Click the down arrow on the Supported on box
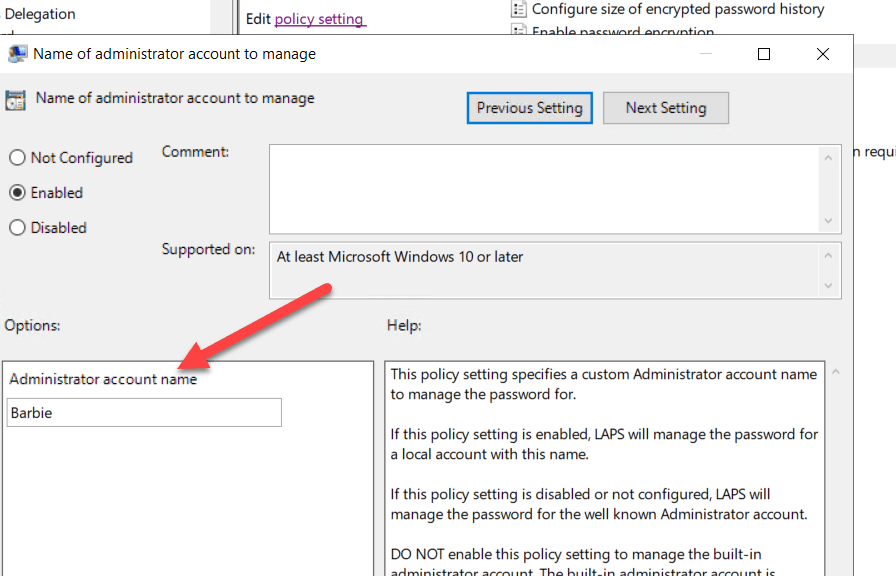 828,283
